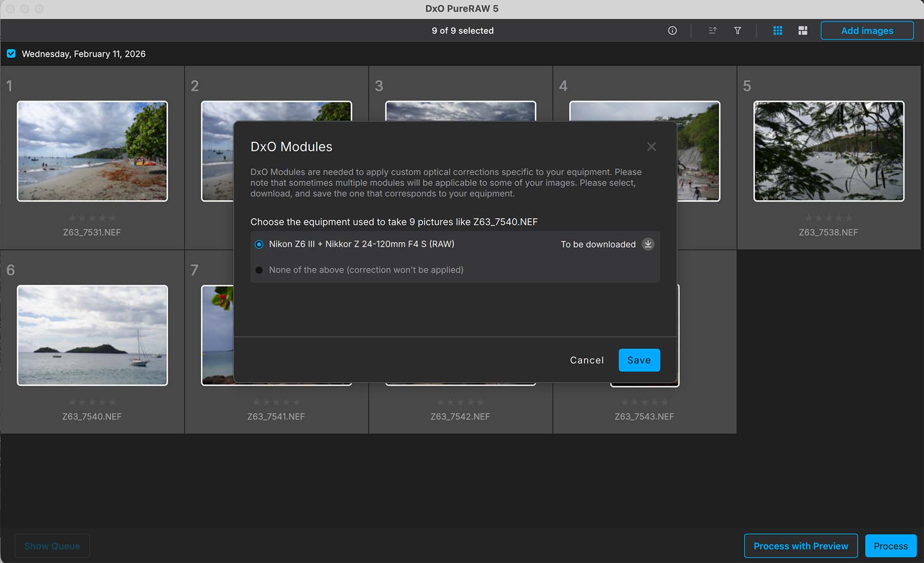Viewport: 924px width, 563px height.
Task: Click the Add images button
Action: [x=867, y=31]
